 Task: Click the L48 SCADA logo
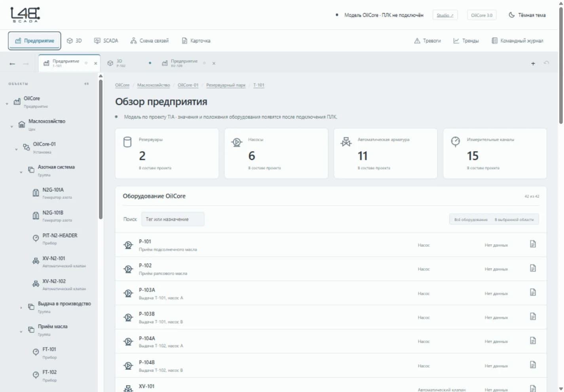tap(25, 15)
